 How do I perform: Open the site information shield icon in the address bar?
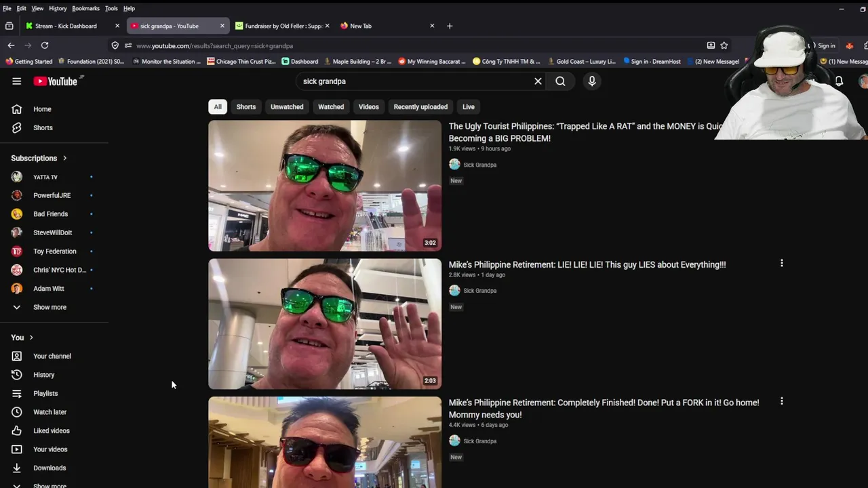pos(115,45)
